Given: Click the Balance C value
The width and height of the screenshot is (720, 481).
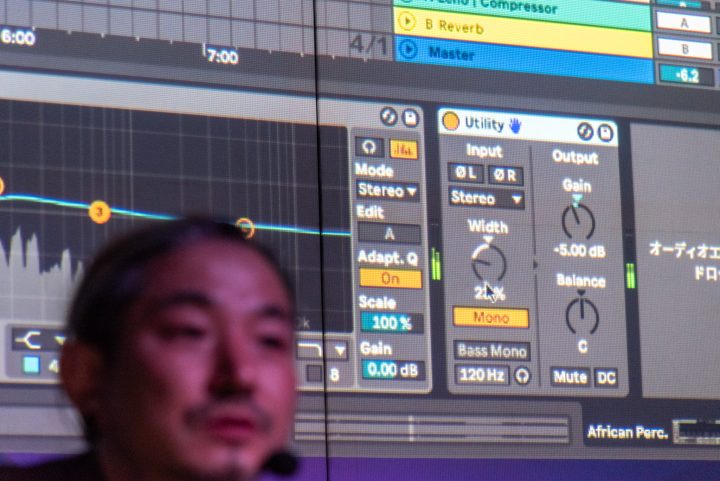Looking at the screenshot, I should point(583,347).
